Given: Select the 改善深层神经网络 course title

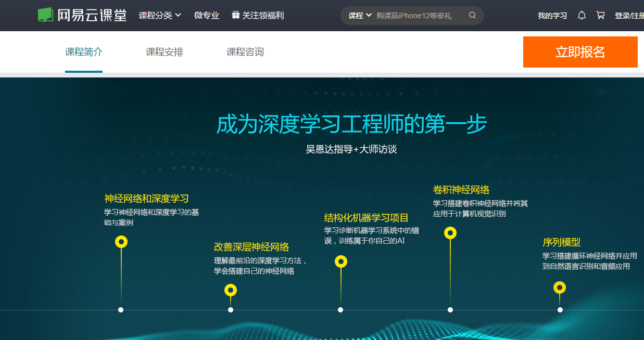Looking at the screenshot, I should (251, 247).
